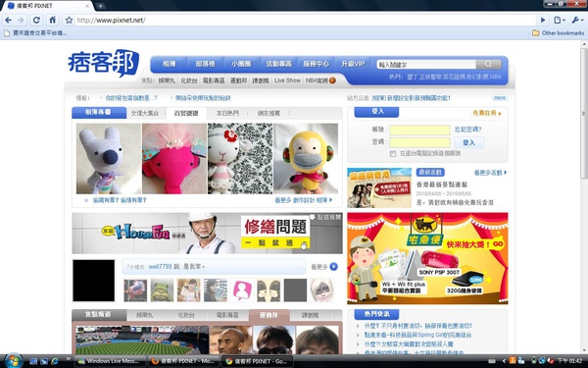
Task: Switch to the Firefox PIXNET taskbar window
Action: 182,361
